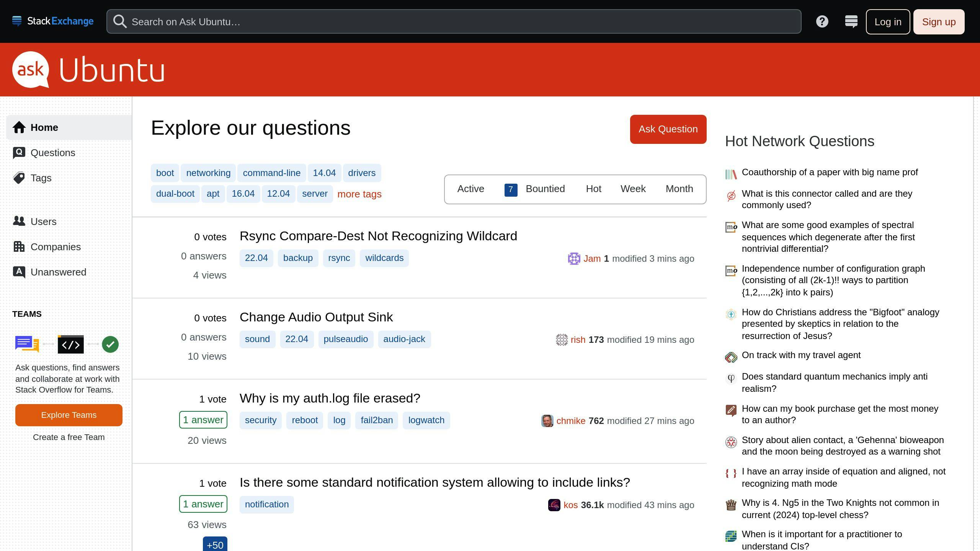Open Unanswered via the A bubble icon

[x=19, y=272]
